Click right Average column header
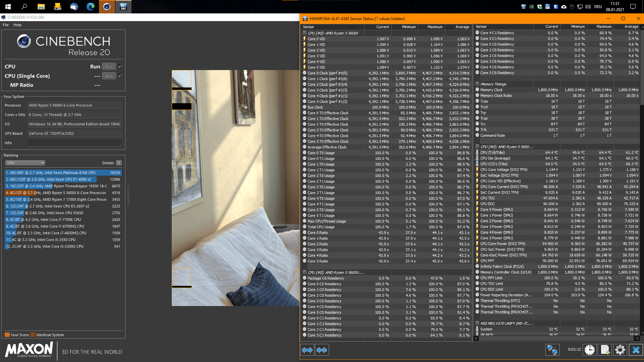The width and height of the screenshot is (644, 362). (627, 26)
